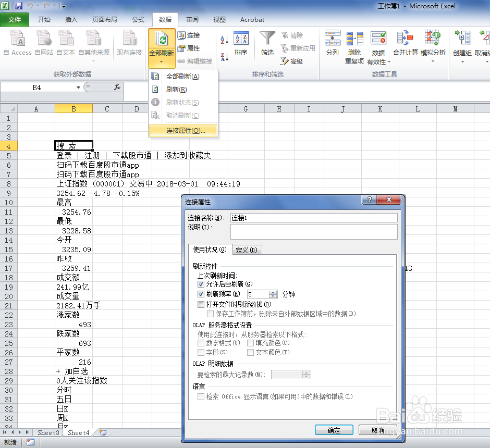Image resolution: width=490 pixels, height=448 pixels.
Task: Toggle 保存工作簿前删除外部数据 checkbox
Action: (210, 314)
